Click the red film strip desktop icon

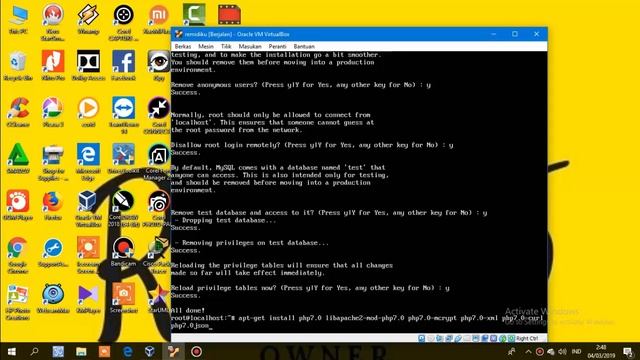(x=229, y=14)
